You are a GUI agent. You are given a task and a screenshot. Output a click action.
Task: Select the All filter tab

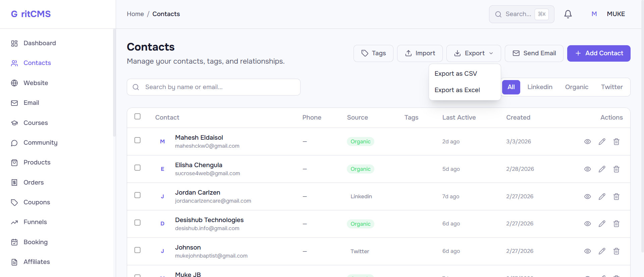coord(511,87)
